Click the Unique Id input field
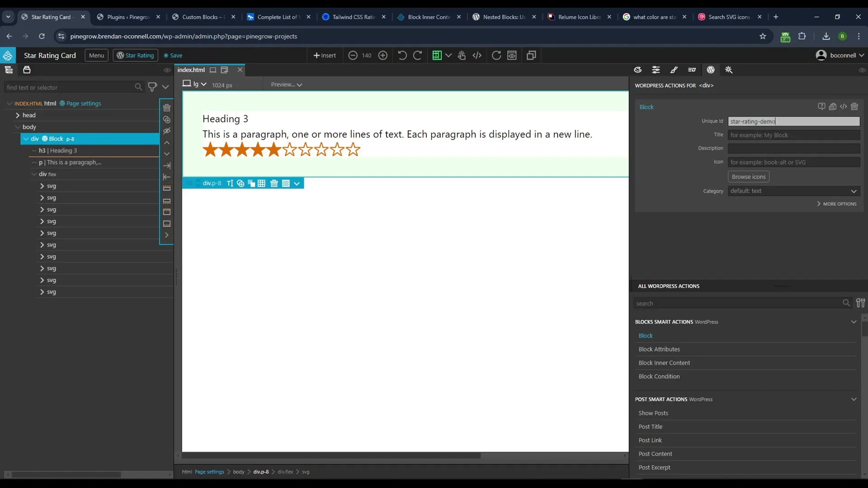This screenshot has width=868, height=488. tap(793, 121)
